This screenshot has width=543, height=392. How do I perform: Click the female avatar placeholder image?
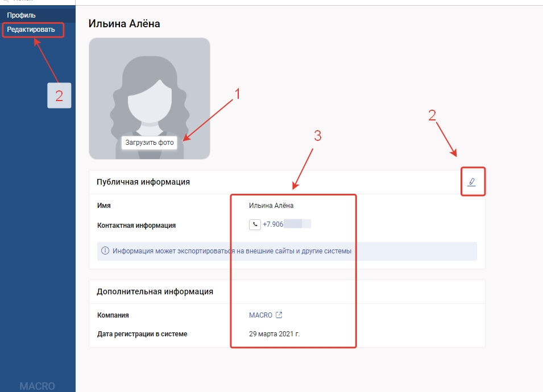[149, 91]
